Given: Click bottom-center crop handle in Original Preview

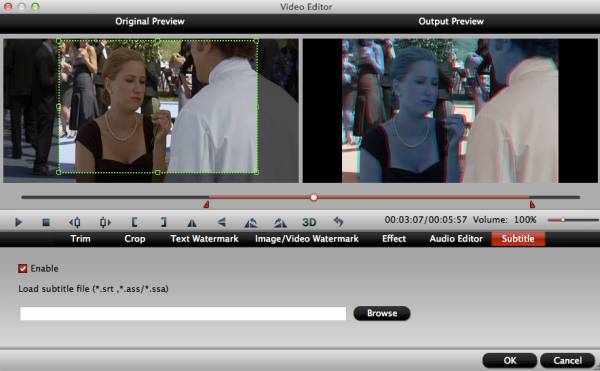Looking at the screenshot, I should point(157,172).
